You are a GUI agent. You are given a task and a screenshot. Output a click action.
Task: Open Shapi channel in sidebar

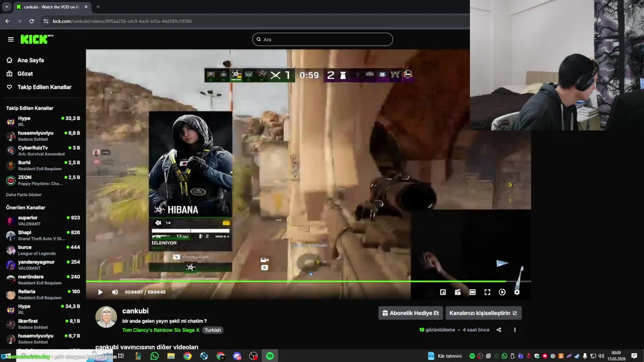coord(43,235)
